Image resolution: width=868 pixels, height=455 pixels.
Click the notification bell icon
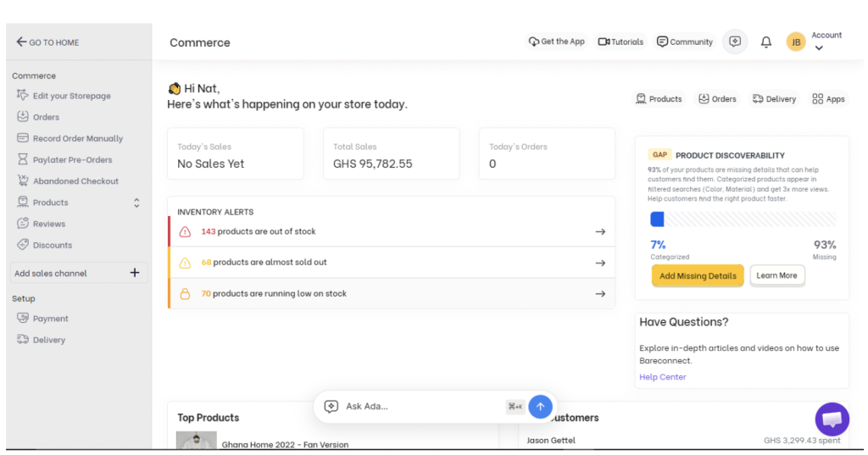pyautogui.click(x=766, y=42)
